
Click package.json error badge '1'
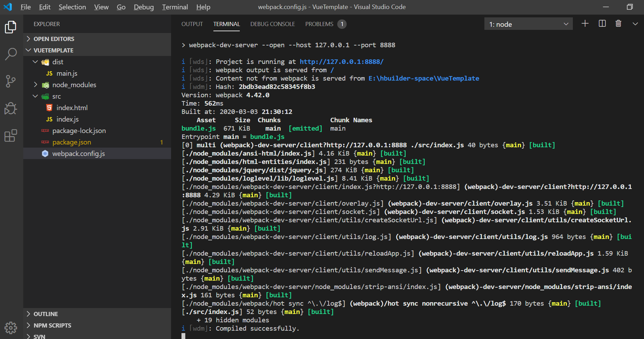point(161,142)
